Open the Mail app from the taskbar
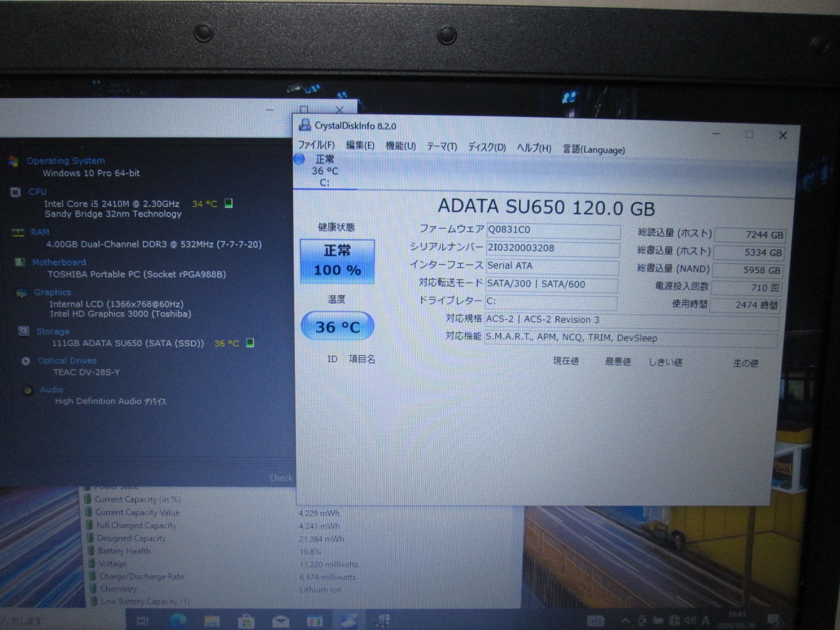The image size is (840, 630). [280, 622]
